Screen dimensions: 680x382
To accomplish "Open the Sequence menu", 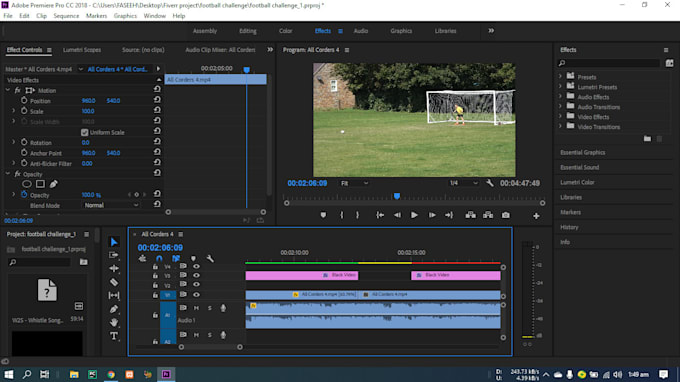I will pos(66,16).
